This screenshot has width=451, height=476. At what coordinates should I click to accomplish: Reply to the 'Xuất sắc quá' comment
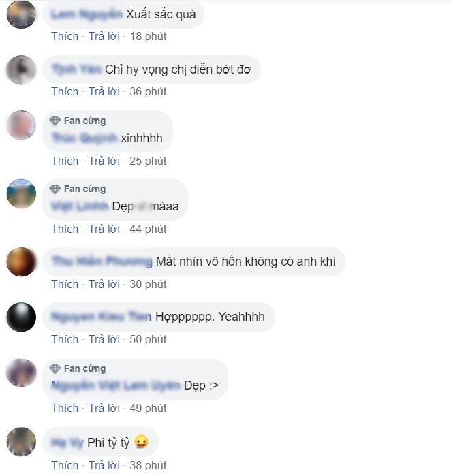tap(104, 36)
